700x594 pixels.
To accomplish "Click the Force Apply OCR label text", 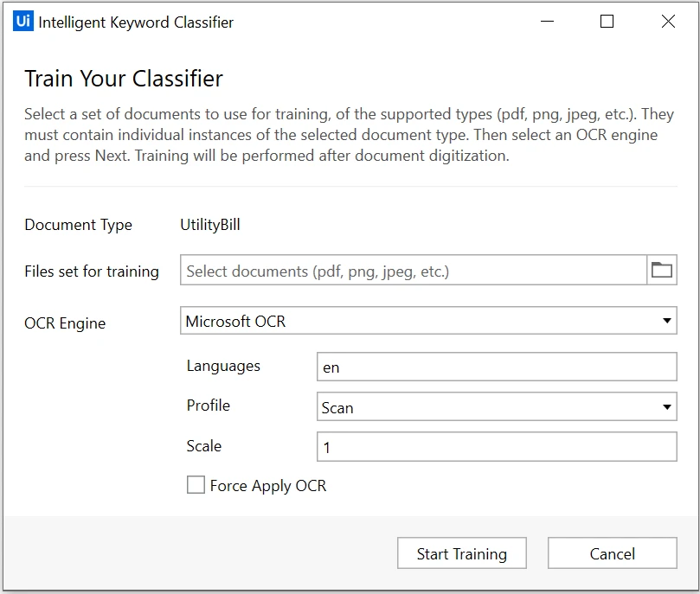I will point(268,486).
